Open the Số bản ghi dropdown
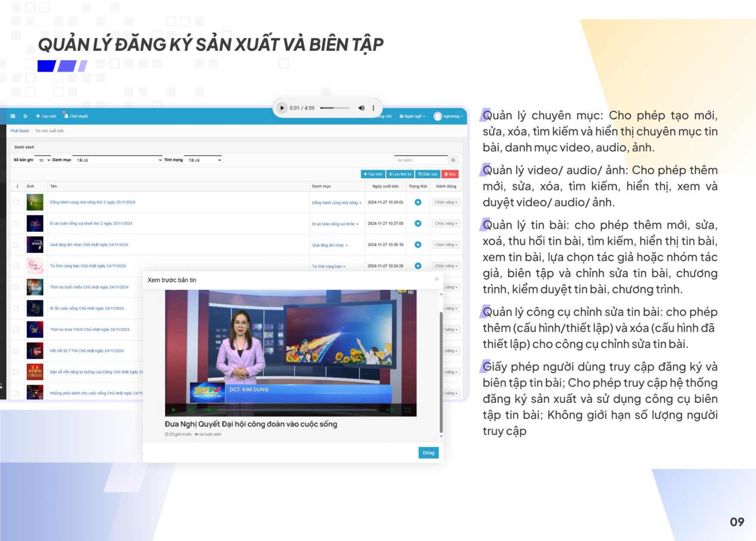The height and width of the screenshot is (541, 756). point(43,160)
